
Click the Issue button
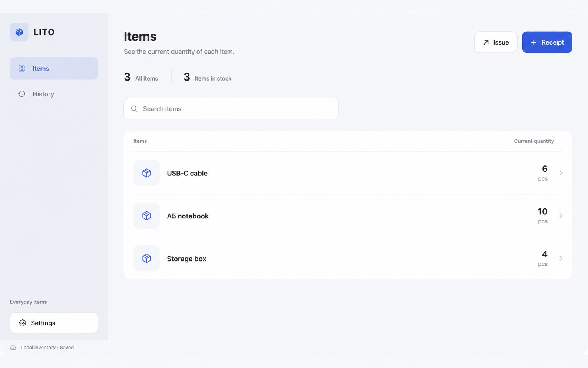coord(496,42)
